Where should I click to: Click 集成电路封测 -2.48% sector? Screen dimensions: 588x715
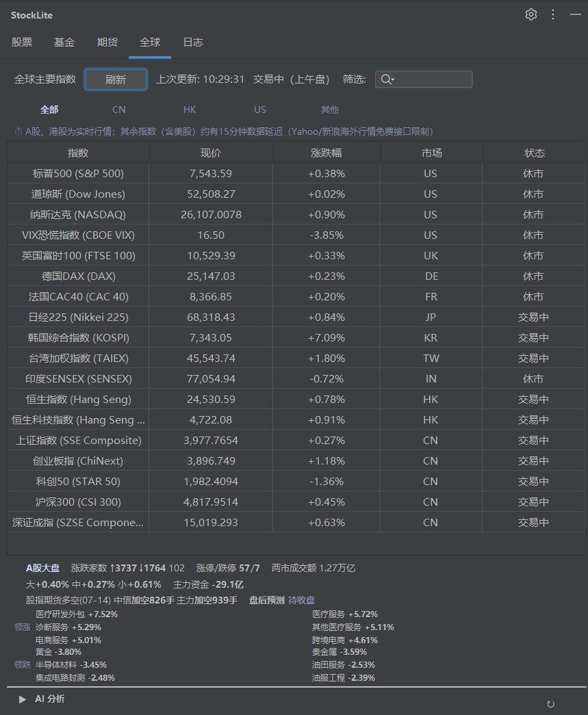click(x=75, y=678)
